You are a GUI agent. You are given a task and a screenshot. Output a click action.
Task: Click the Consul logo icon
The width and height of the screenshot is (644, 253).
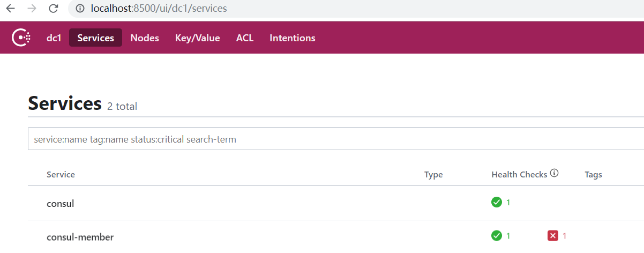point(21,38)
